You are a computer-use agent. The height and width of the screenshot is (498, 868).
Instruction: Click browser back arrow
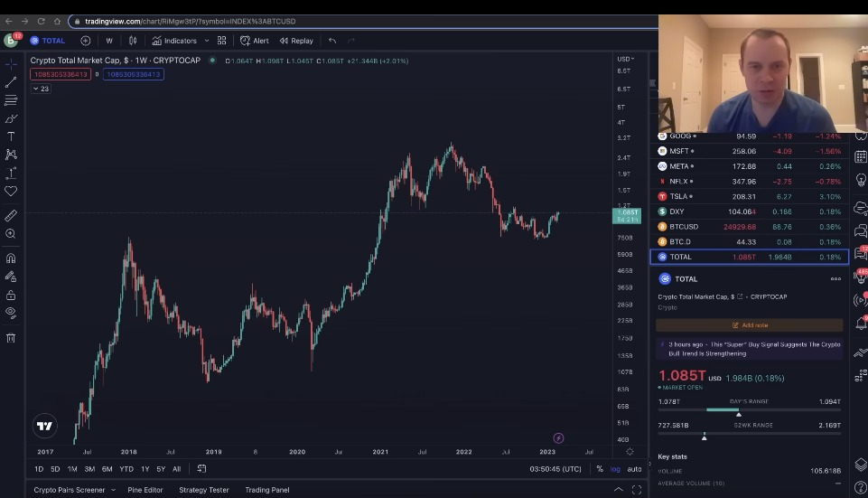click(9, 21)
